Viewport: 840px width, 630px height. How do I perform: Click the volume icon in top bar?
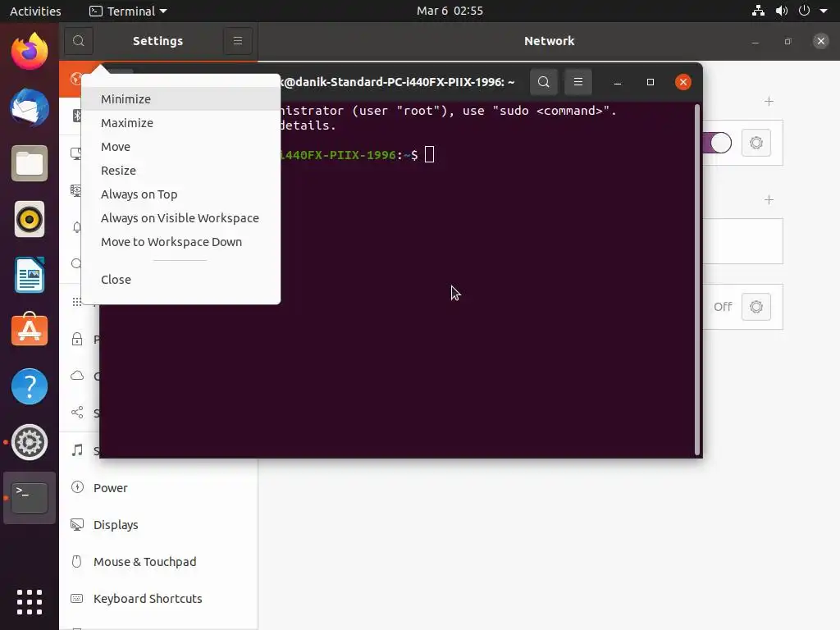coord(782,11)
